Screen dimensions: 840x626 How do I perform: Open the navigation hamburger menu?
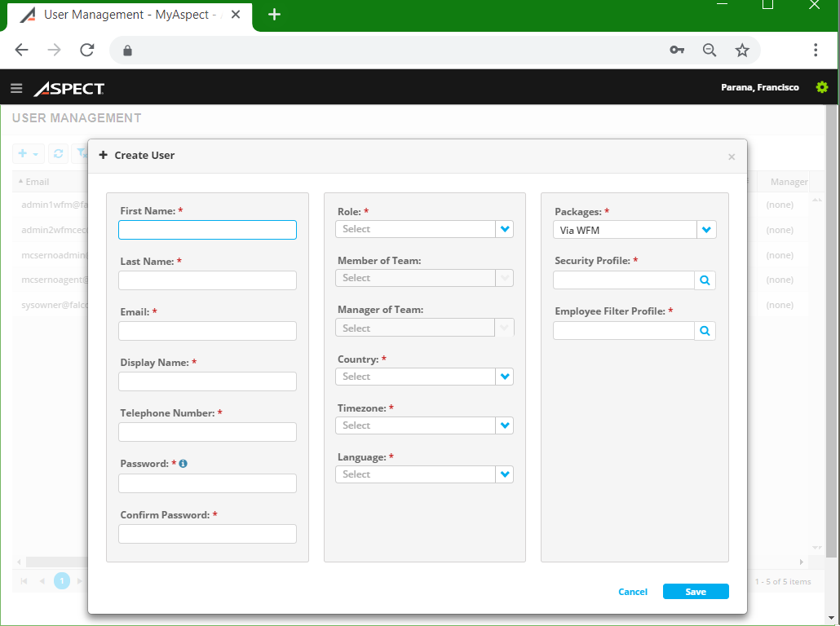pyautogui.click(x=16, y=88)
